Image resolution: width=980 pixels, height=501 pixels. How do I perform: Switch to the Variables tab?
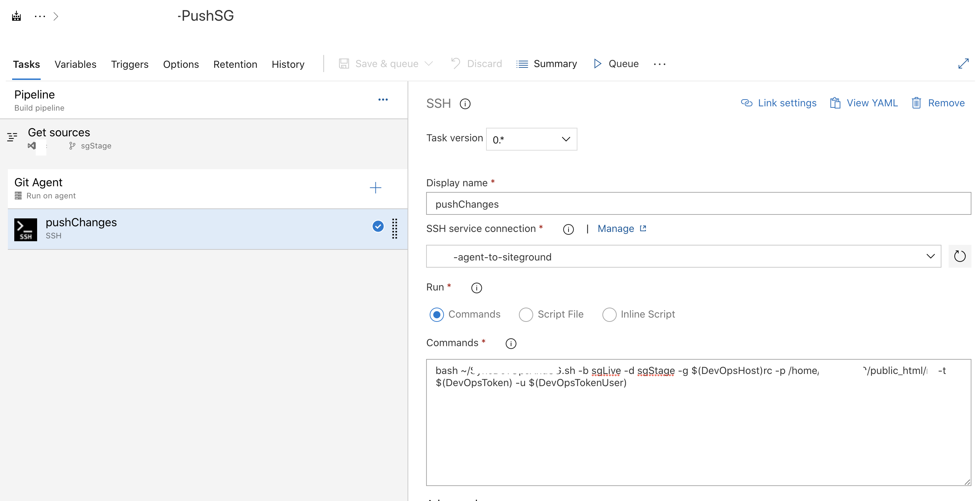click(75, 64)
